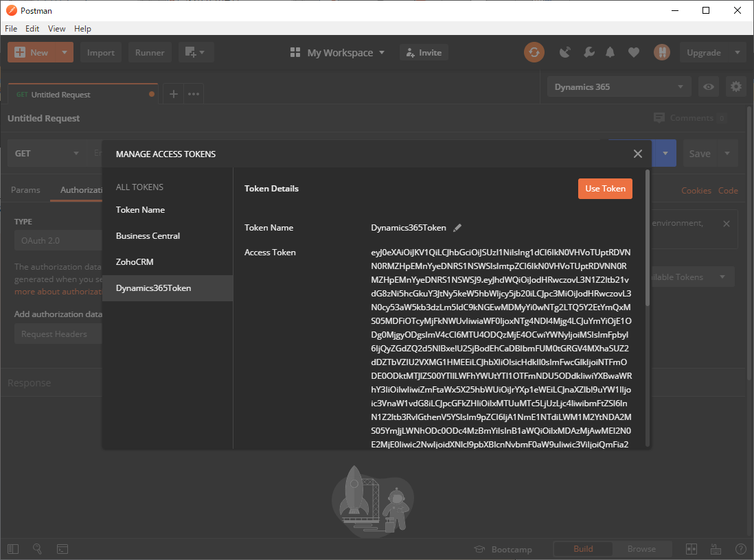
Task: Click the Import button
Action: [101, 52]
